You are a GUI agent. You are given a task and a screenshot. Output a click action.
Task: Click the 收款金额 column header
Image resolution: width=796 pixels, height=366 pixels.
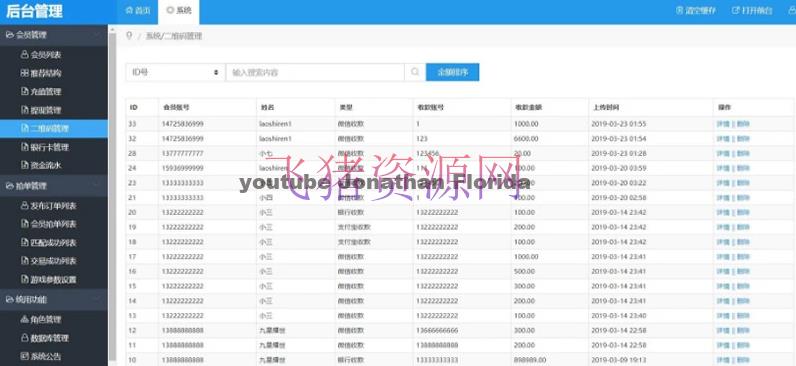coord(528,108)
